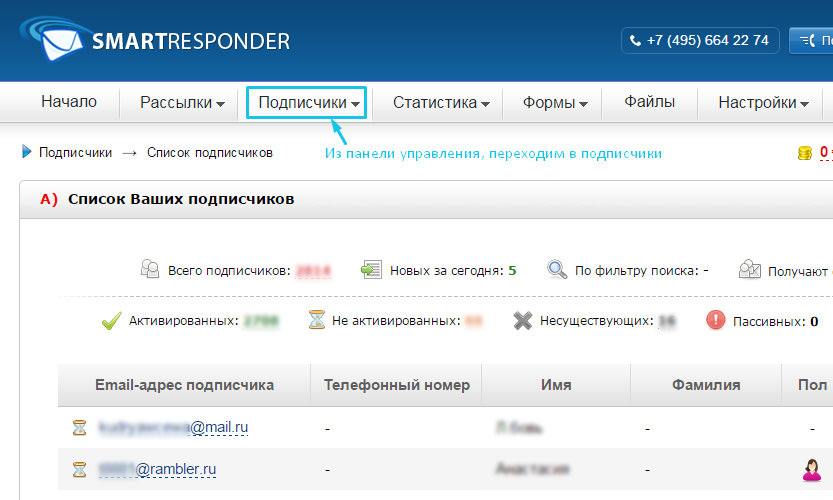Click the Фамилия column header
The width and height of the screenshot is (833, 500).
coord(706,385)
